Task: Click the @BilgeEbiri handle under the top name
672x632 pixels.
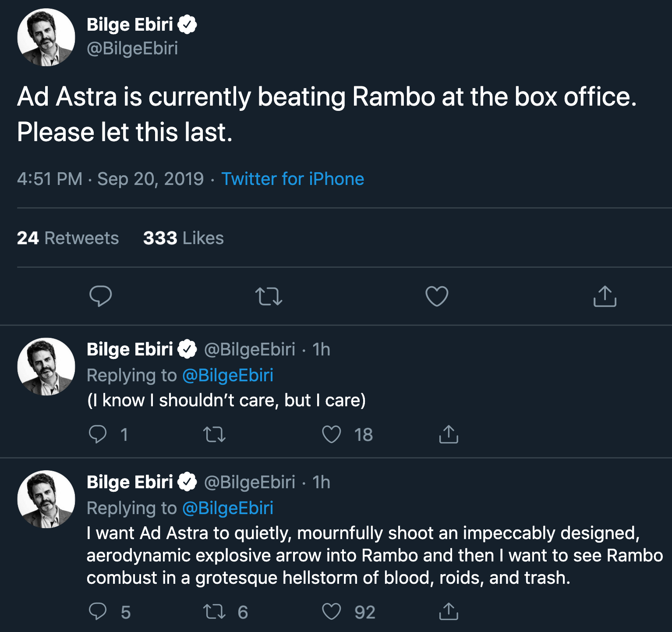Action: [132, 48]
